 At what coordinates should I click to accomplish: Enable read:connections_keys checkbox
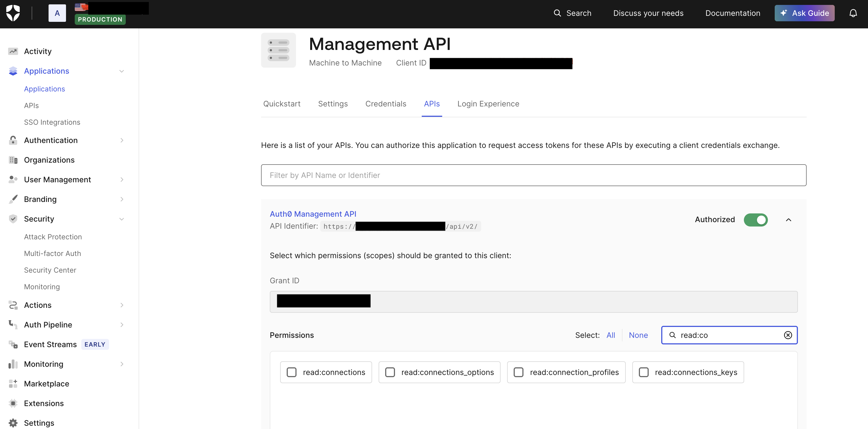pyautogui.click(x=643, y=372)
